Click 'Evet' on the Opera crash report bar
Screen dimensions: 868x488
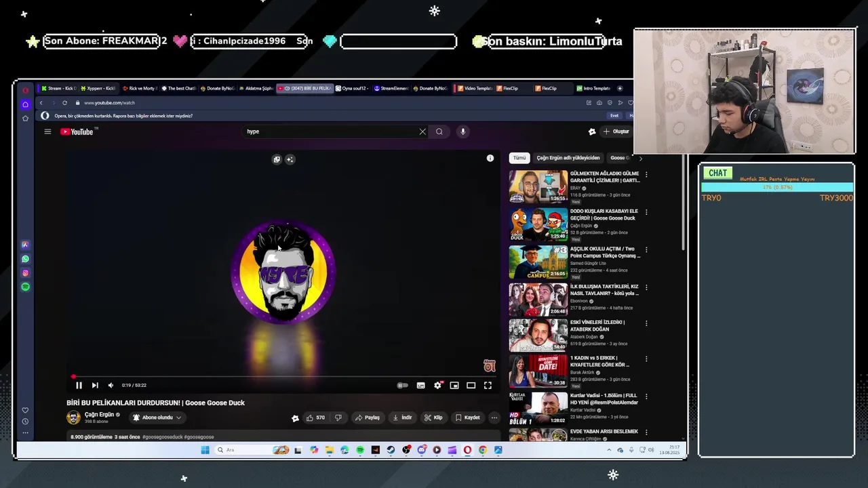(x=614, y=116)
